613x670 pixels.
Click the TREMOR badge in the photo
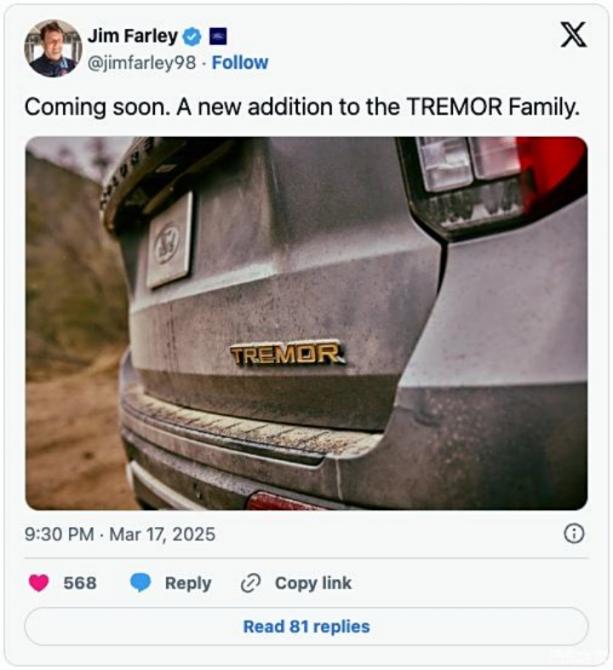pos(287,353)
